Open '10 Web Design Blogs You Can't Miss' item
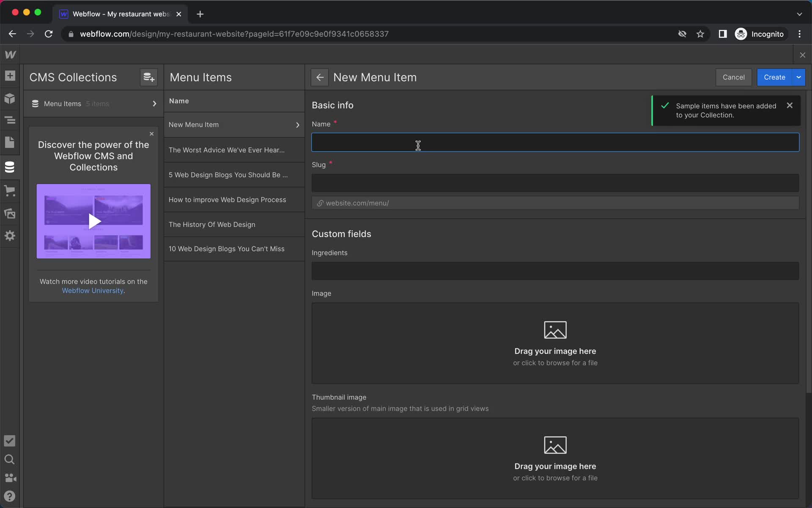 pos(234,249)
